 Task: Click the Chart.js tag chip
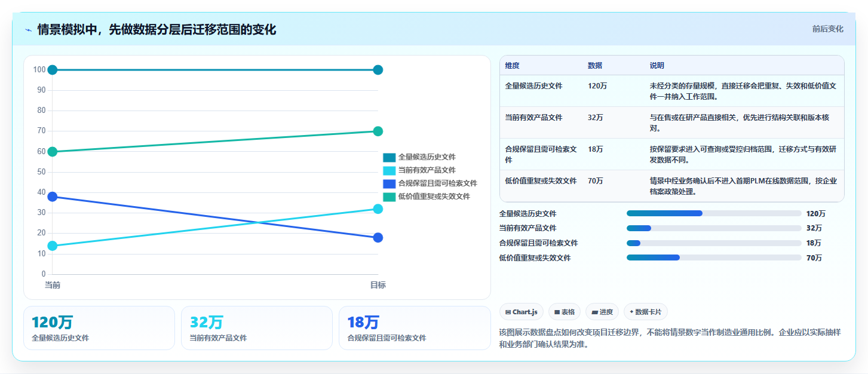pos(521,312)
